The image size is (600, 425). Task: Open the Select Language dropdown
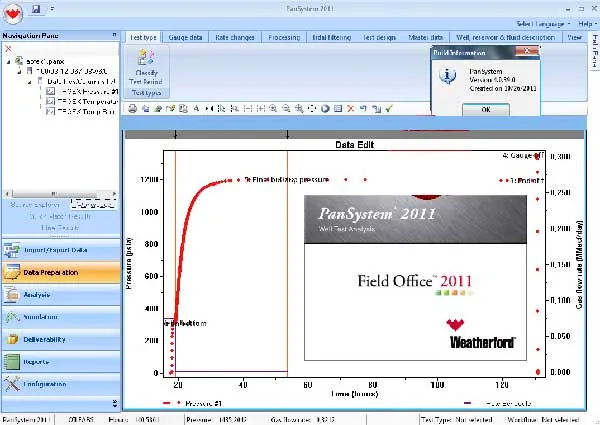[543, 24]
